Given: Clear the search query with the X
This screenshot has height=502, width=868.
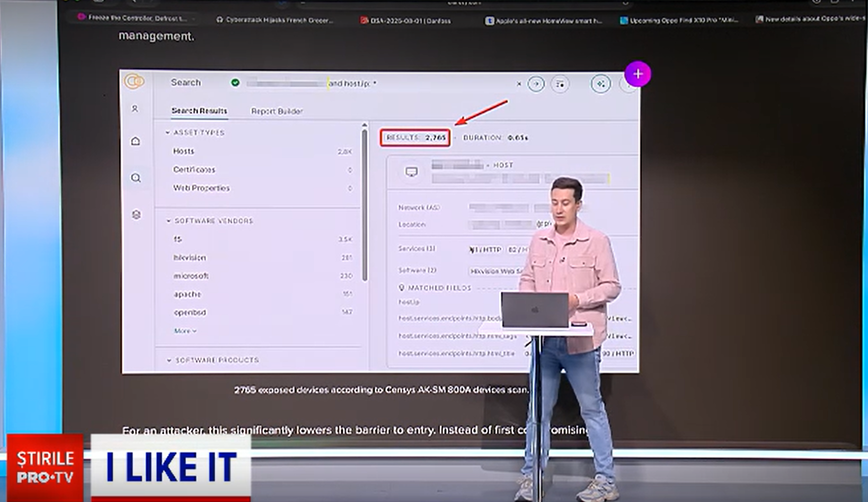Looking at the screenshot, I should pos(519,84).
